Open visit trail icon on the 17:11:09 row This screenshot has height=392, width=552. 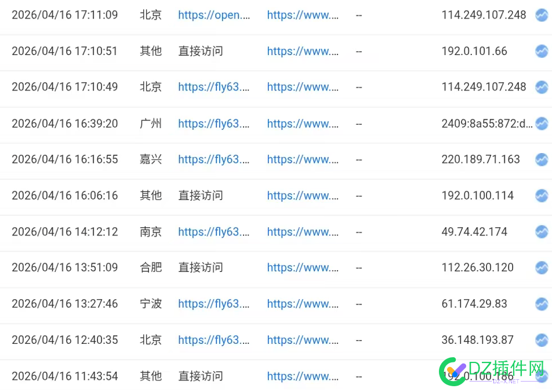(543, 15)
